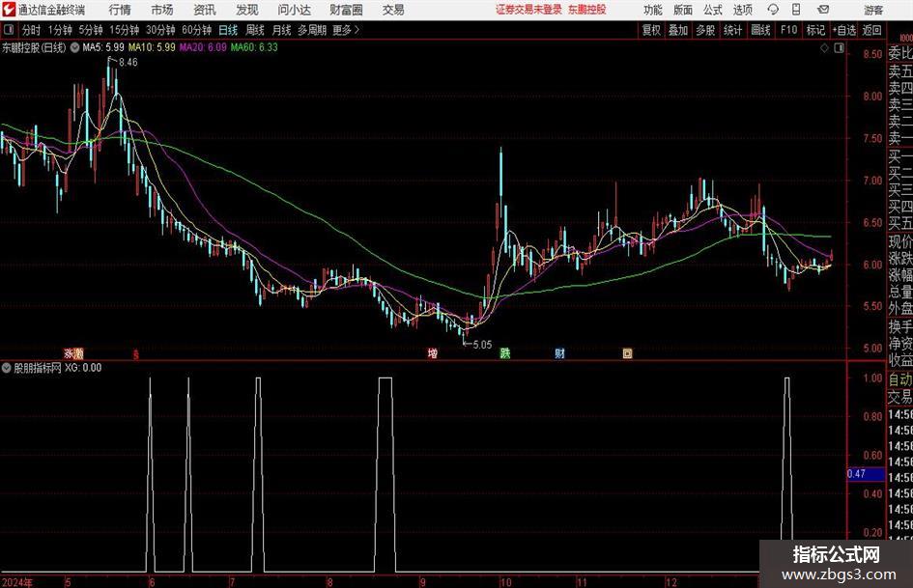Switch to 30分钟 period
Viewport: 913px width, 588px height.
(x=160, y=30)
